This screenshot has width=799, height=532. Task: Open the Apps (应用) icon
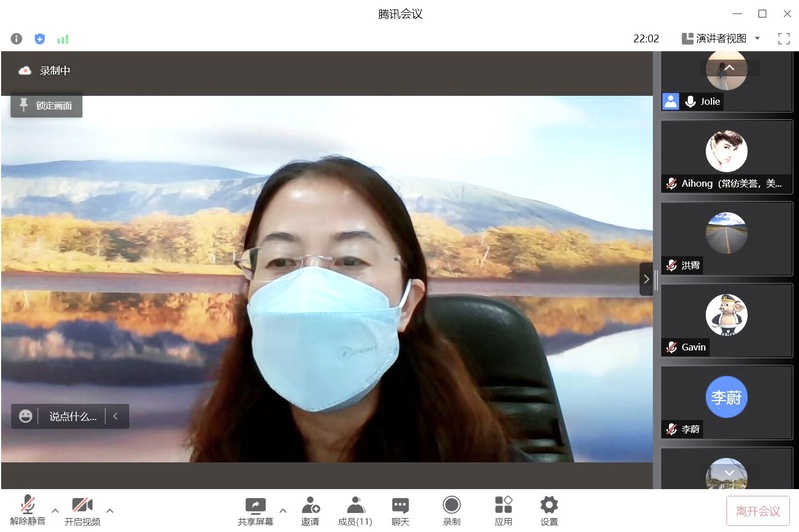pos(503,510)
